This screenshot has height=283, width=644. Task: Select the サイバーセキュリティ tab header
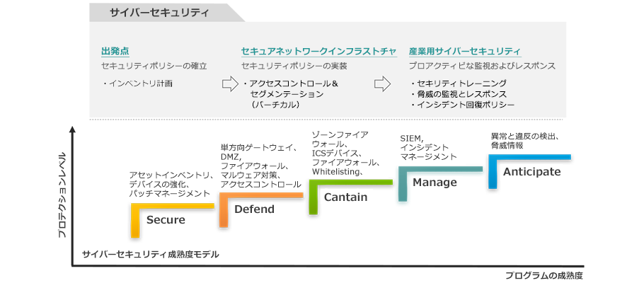tap(160, 13)
